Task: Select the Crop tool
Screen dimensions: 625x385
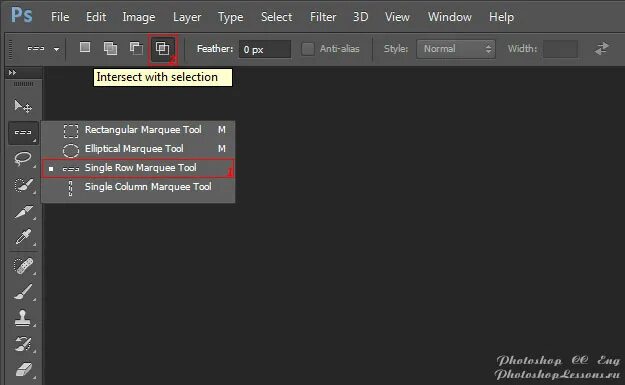Action: click(x=23, y=211)
